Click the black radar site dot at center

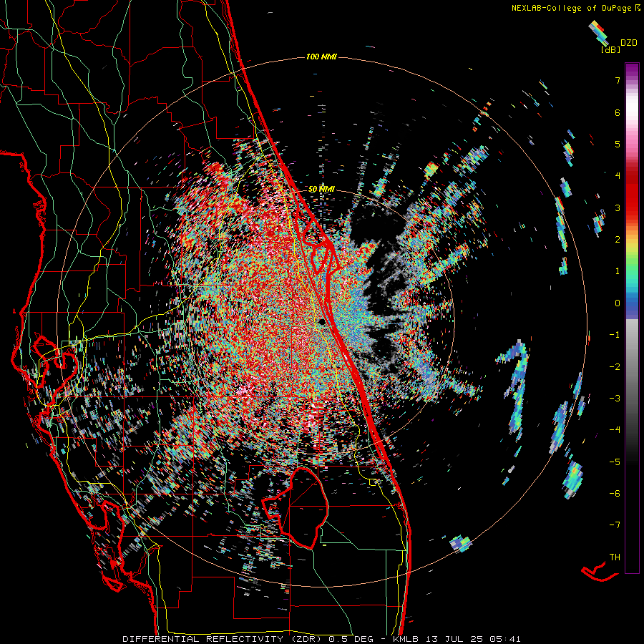323,321
